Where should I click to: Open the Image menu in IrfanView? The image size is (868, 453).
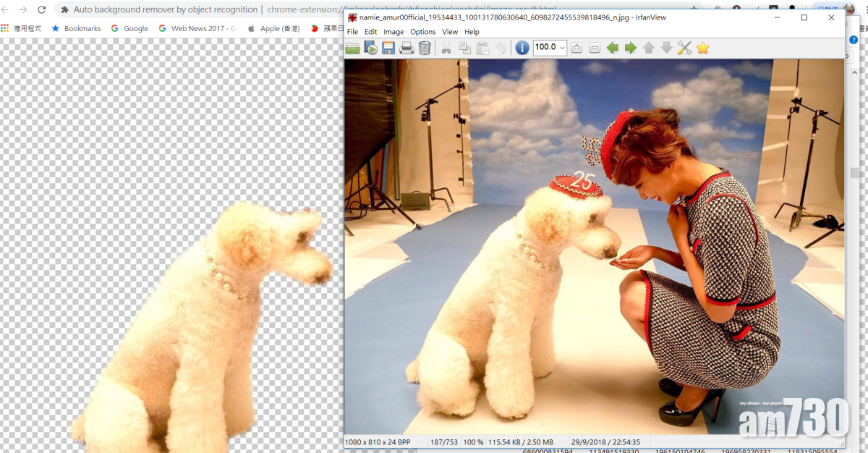click(393, 32)
